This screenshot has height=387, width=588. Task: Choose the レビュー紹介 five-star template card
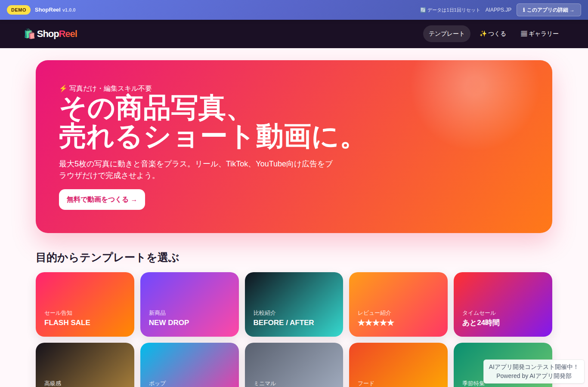(398, 304)
